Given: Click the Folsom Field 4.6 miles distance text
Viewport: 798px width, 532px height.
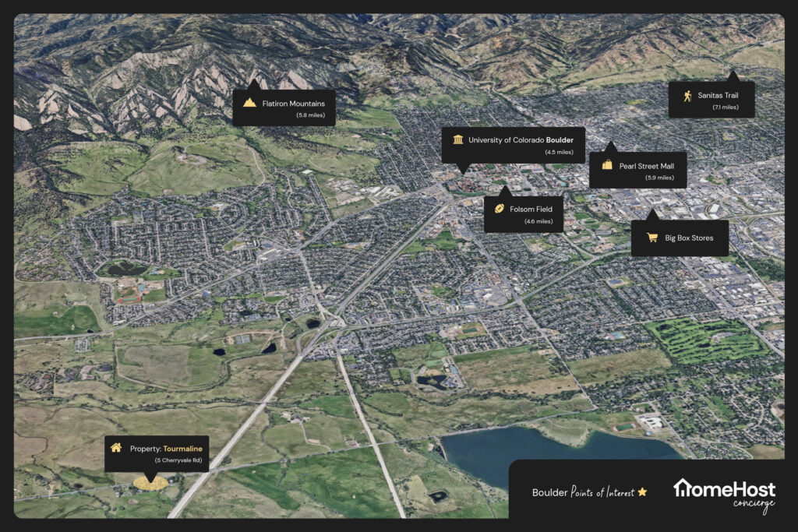Looking at the screenshot, I should pyautogui.click(x=538, y=222).
